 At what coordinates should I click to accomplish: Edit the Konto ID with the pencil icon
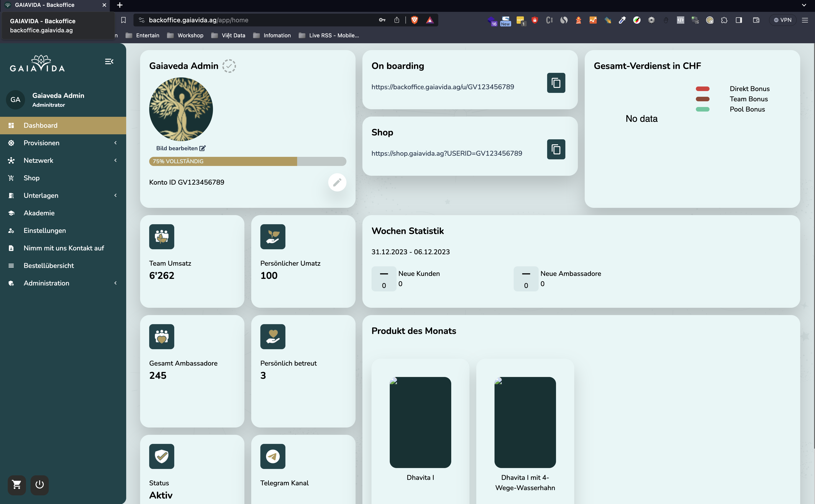(337, 182)
